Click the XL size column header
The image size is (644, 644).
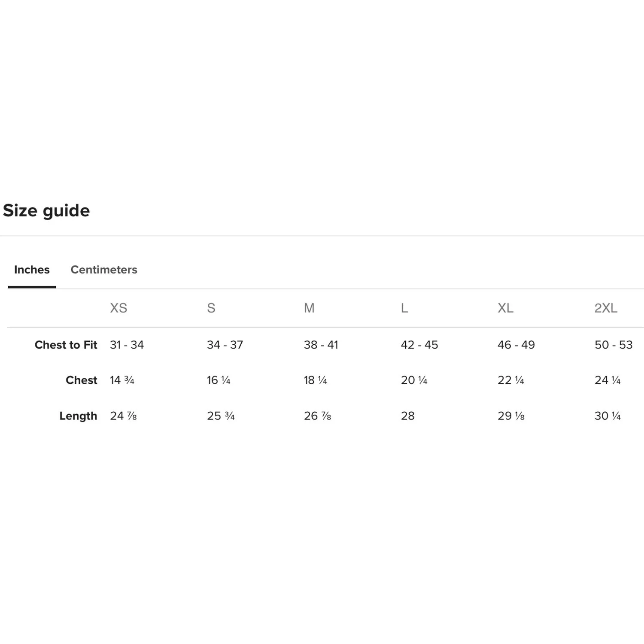[x=505, y=308]
